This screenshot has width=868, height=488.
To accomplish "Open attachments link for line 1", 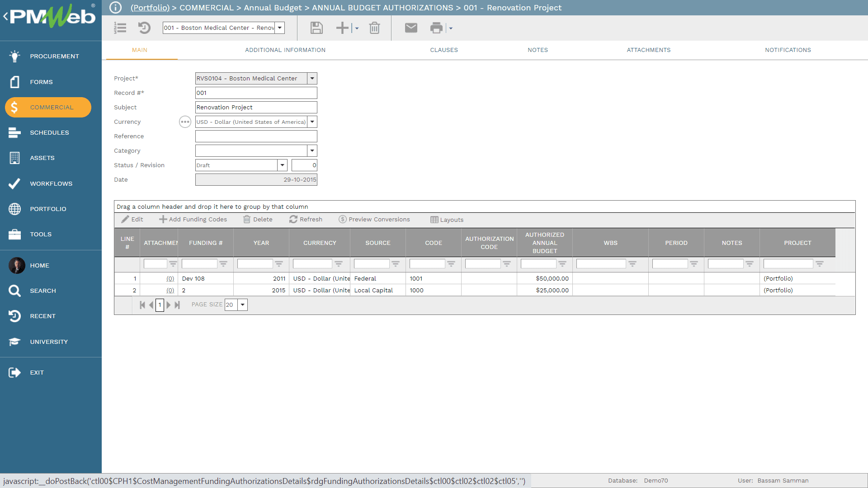I will (170, 278).
